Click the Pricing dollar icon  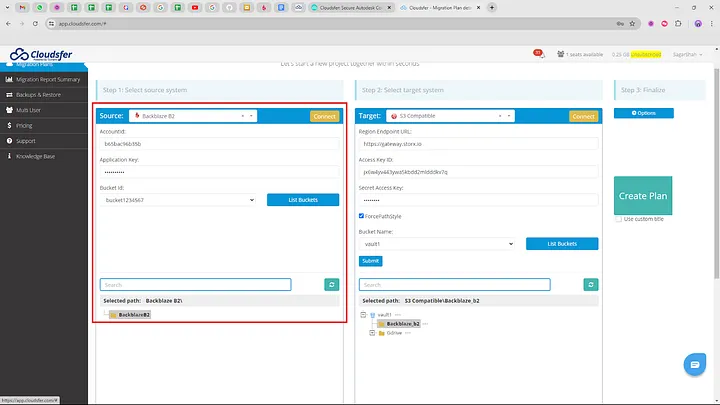point(9,125)
